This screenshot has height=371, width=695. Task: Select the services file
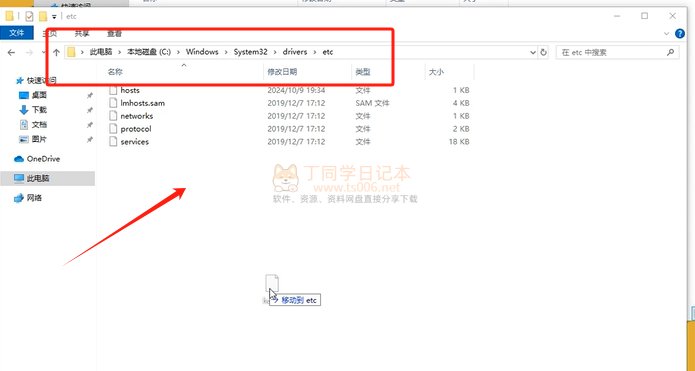pos(134,141)
